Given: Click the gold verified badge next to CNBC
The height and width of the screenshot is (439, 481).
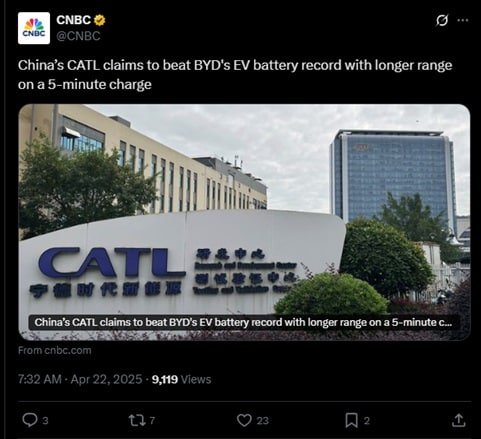Looking at the screenshot, I should pos(99,20).
